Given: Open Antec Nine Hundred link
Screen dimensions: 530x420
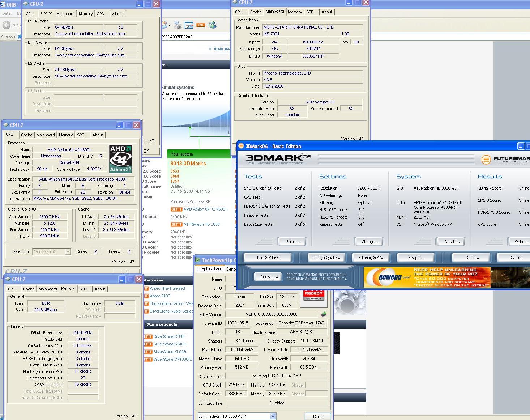Looking at the screenshot, I should tap(167, 288).
